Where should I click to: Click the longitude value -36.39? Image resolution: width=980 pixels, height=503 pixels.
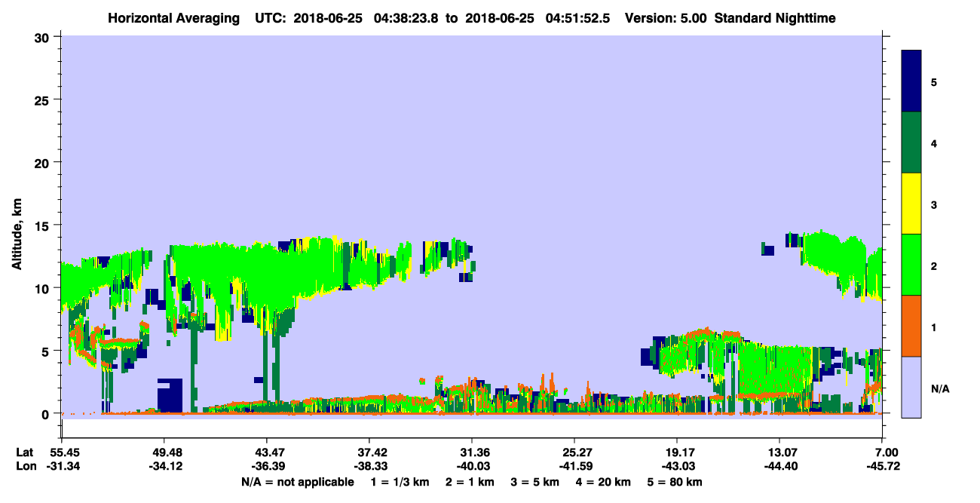pos(267,467)
